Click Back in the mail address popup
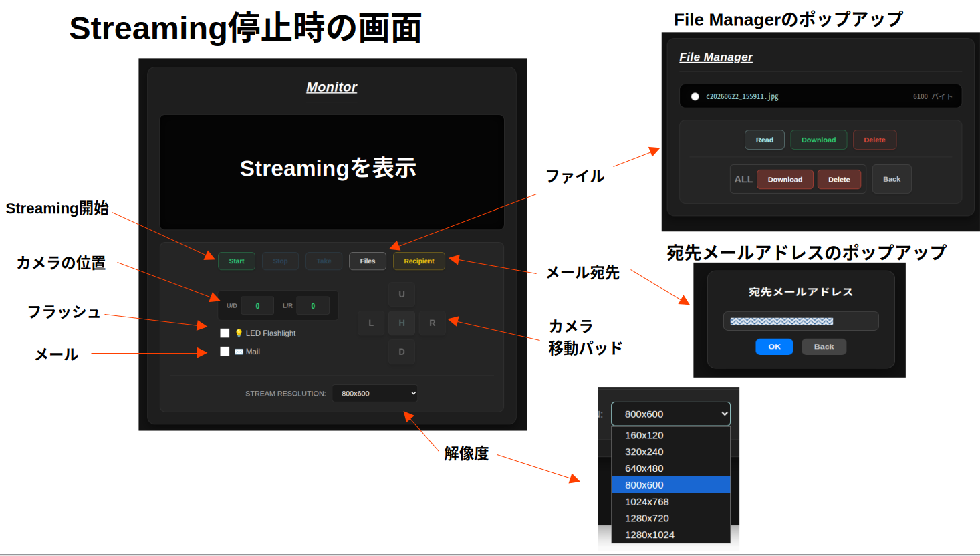Screen dimensions: 980x556 click(824, 347)
